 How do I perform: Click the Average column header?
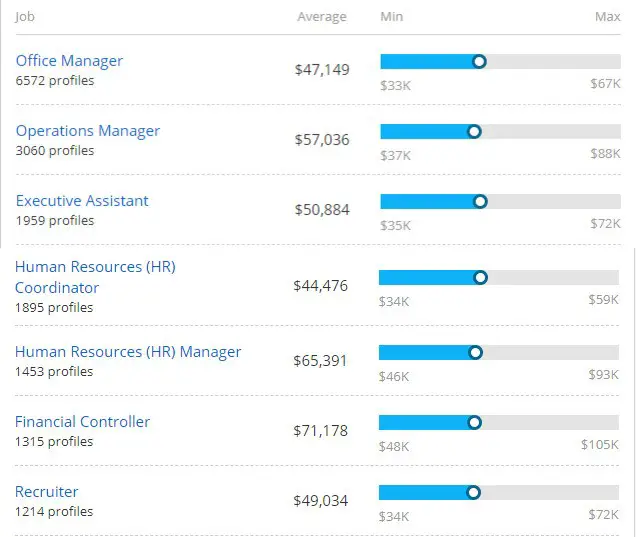(321, 17)
